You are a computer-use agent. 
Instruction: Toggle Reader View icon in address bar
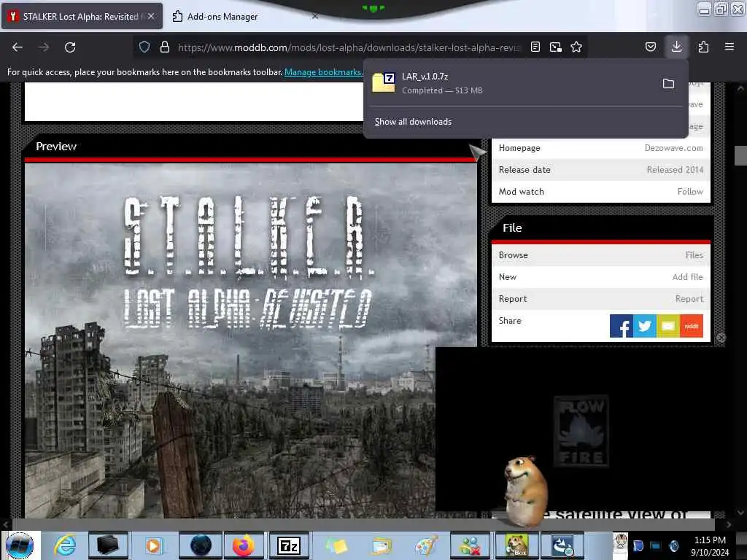coord(535,47)
